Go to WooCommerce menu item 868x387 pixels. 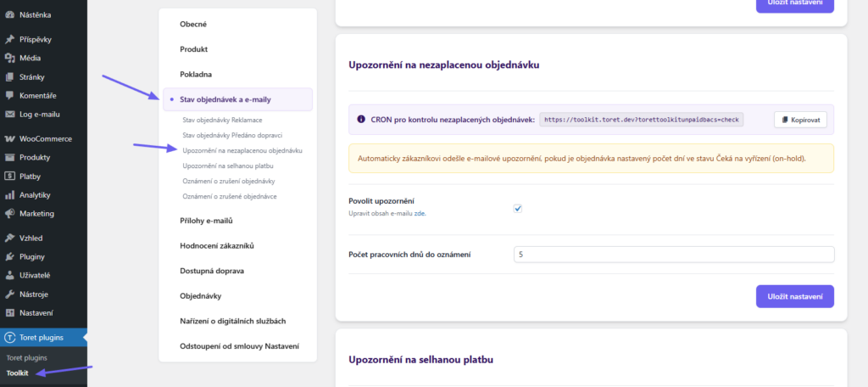(x=43, y=138)
